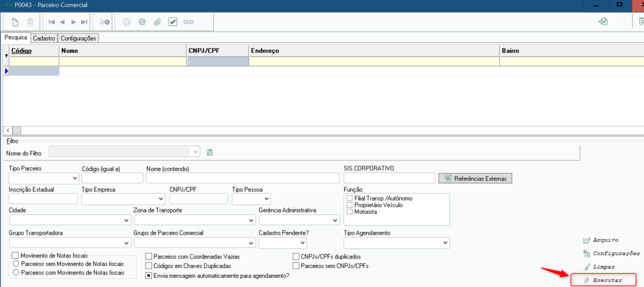Click Limpar to clear the filters
This screenshot has height=287, width=644.
[599, 267]
